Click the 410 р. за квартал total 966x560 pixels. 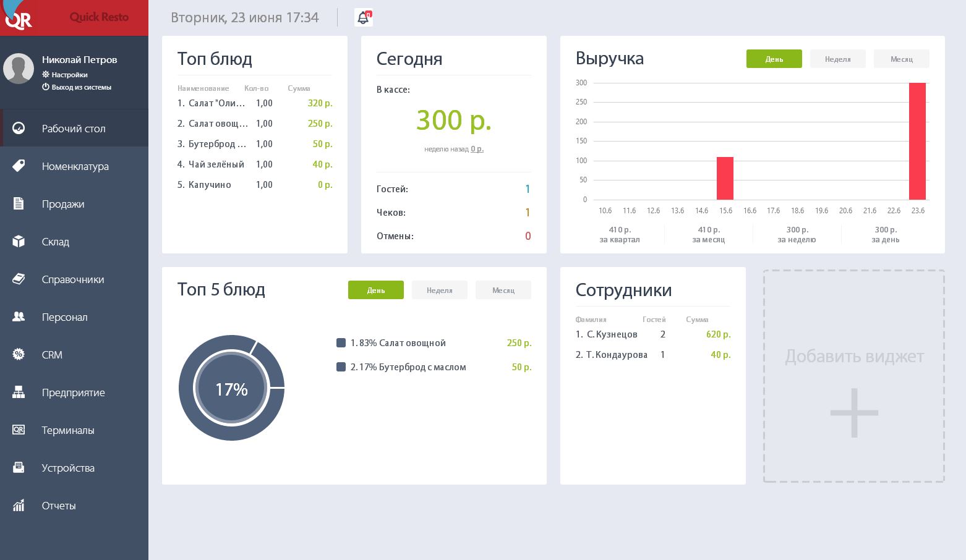620,234
